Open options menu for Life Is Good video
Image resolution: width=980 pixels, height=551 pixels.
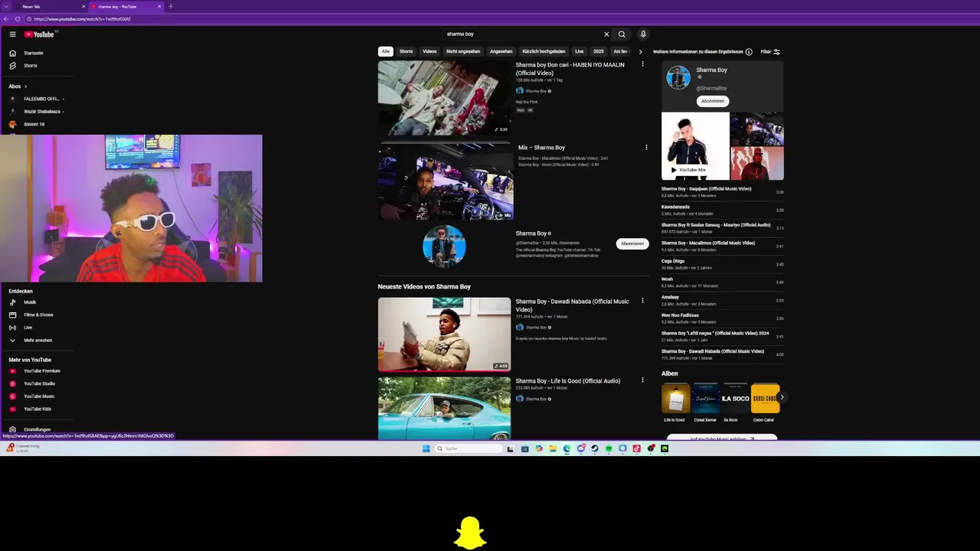(642, 380)
